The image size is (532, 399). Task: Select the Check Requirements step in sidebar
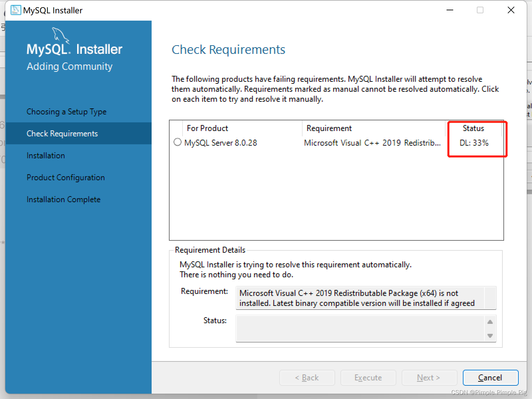78,133
